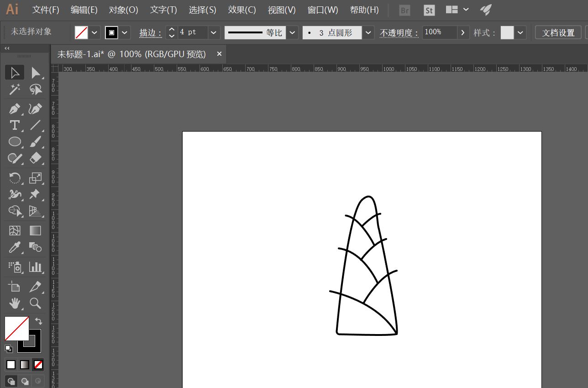Click the 文档设置 button
The width and height of the screenshot is (588, 388).
(x=558, y=32)
